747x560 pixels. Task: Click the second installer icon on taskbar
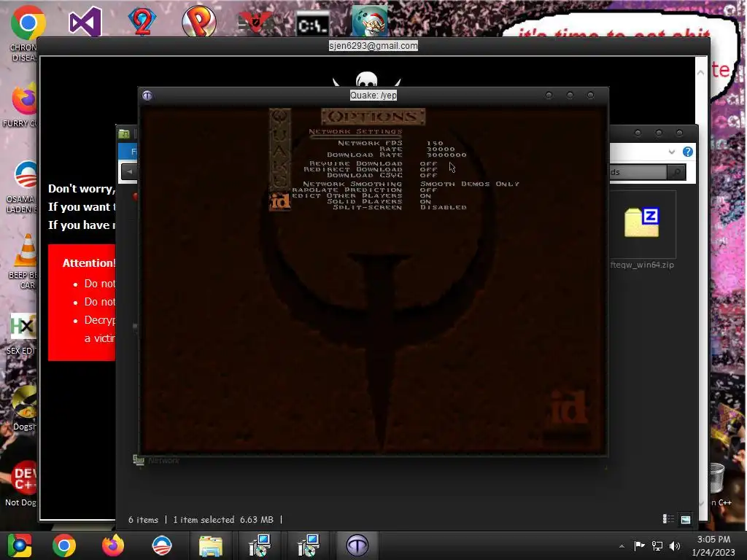click(309, 545)
